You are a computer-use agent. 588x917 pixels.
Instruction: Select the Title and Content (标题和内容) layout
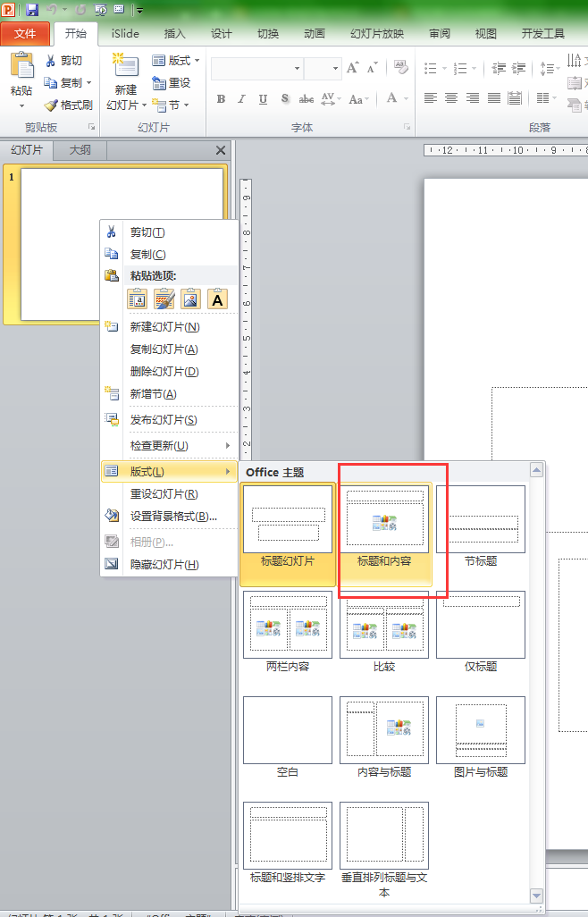click(x=384, y=534)
